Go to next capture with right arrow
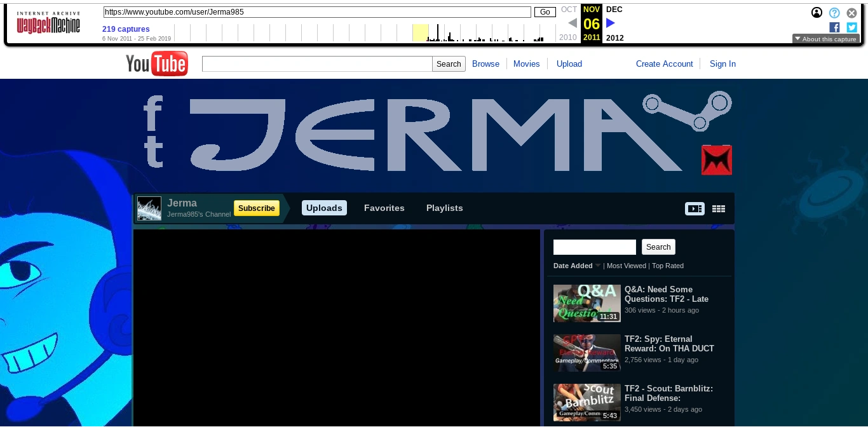This screenshot has width=868, height=427. [x=611, y=23]
